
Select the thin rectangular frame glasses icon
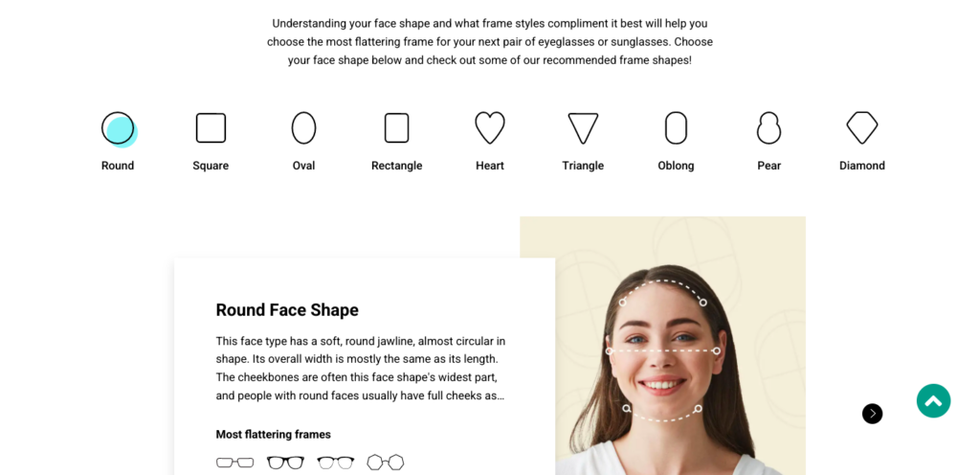[x=235, y=463]
